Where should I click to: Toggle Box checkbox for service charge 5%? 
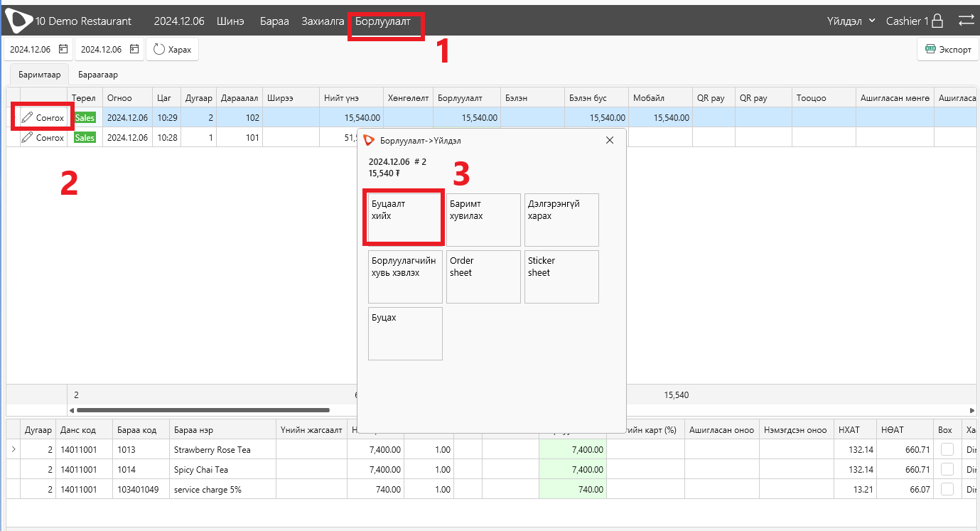pos(947,489)
